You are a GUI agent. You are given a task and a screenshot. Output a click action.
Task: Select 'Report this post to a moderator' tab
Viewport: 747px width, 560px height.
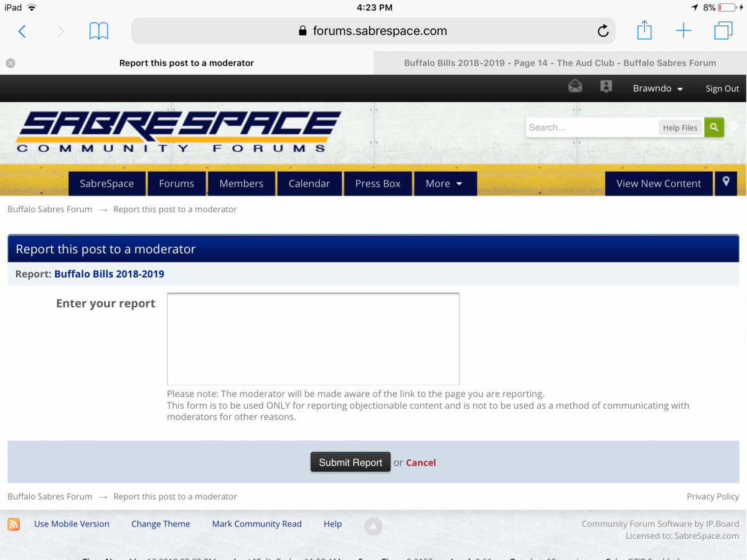click(187, 63)
